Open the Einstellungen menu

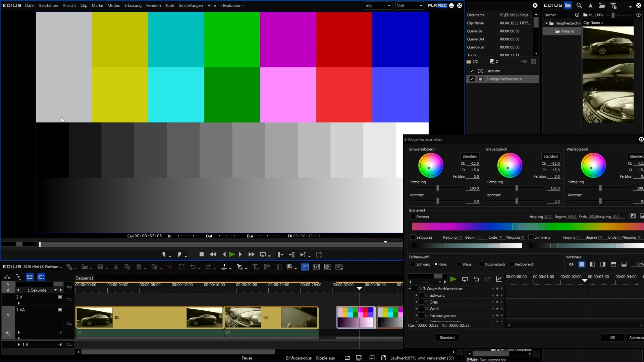(191, 6)
